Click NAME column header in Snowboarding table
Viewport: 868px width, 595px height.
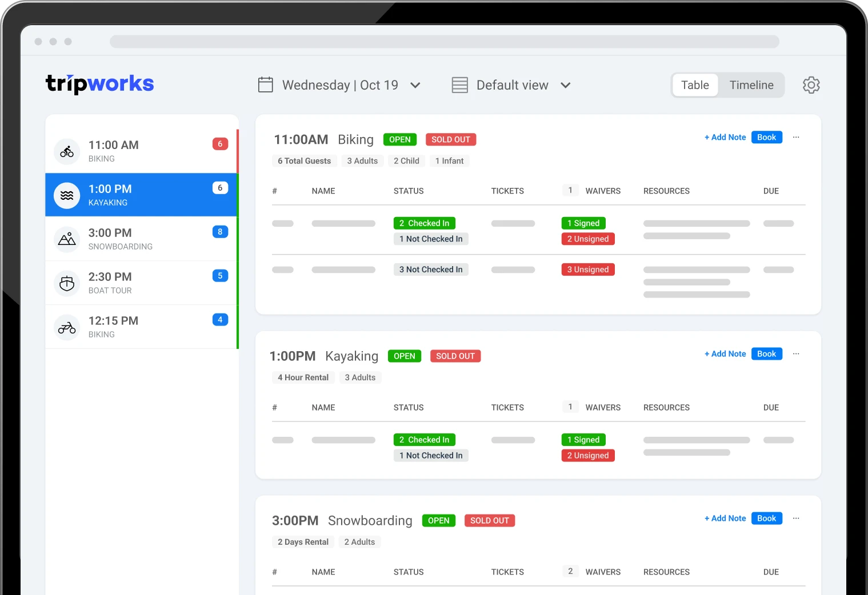pos(323,572)
